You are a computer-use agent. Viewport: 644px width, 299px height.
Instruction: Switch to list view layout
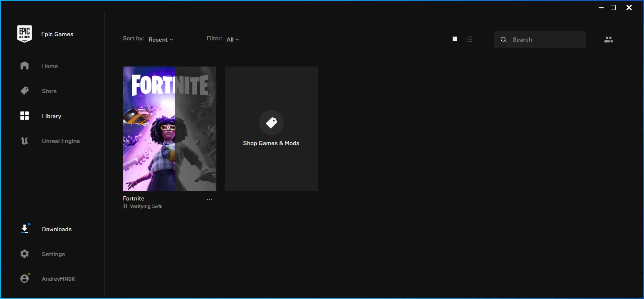(469, 39)
